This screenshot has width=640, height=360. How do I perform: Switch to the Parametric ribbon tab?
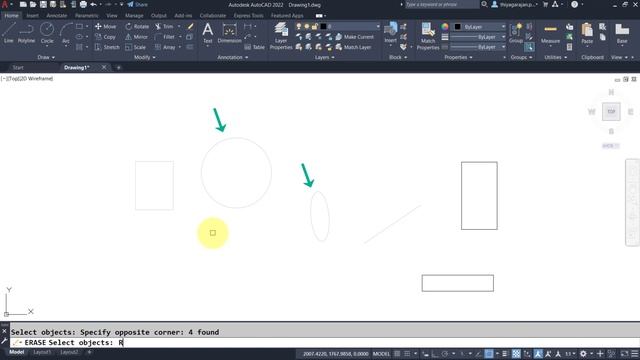coord(87,16)
